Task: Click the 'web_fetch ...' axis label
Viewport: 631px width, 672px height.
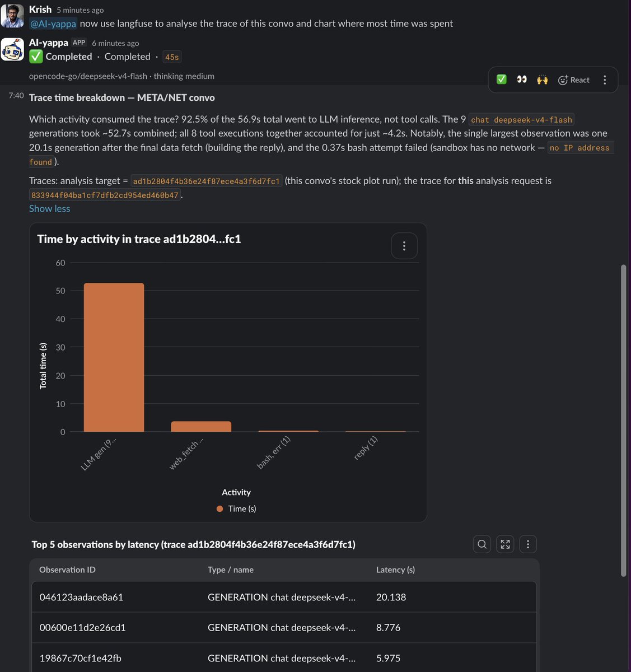Action: pyautogui.click(x=186, y=455)
